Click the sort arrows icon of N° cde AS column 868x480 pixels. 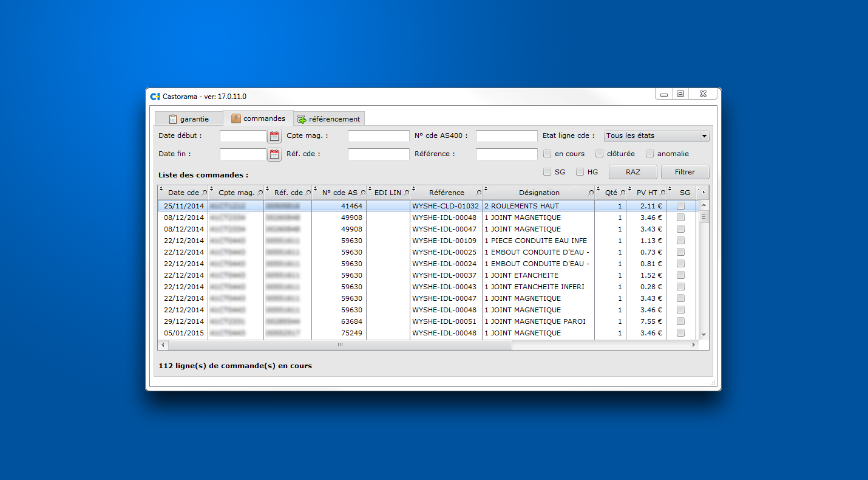[314, 188]
